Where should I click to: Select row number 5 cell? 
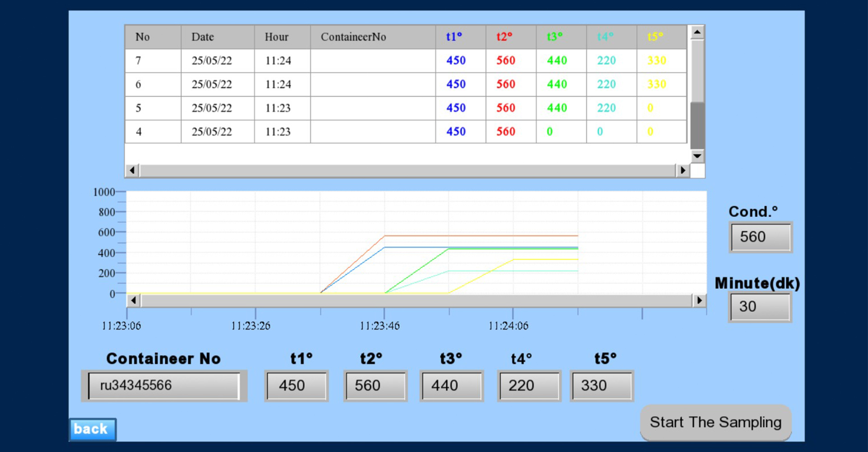click(153, 108)
